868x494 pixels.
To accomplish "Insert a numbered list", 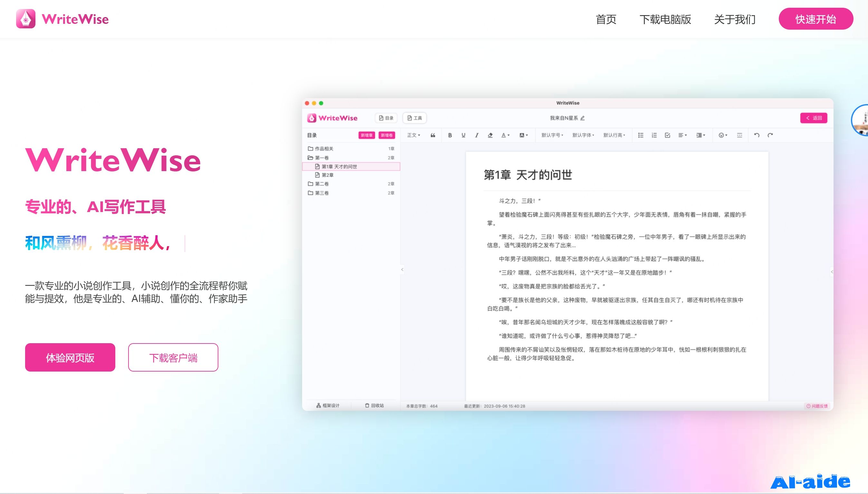I will coord(654,135).
